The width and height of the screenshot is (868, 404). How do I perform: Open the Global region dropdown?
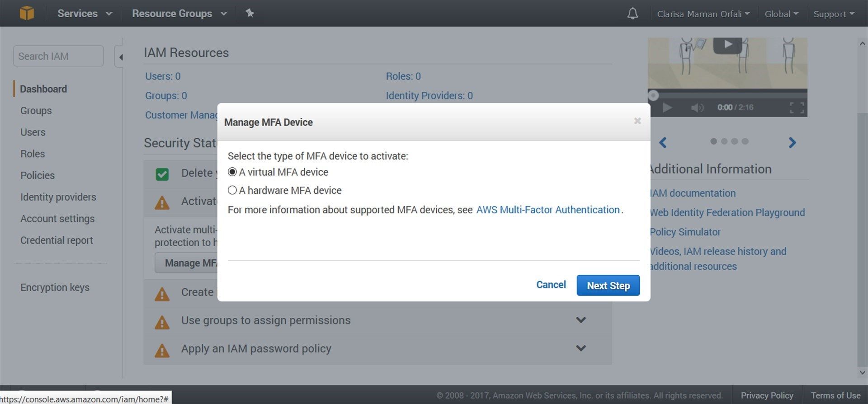pyautogui.click(x=781, y=14)
